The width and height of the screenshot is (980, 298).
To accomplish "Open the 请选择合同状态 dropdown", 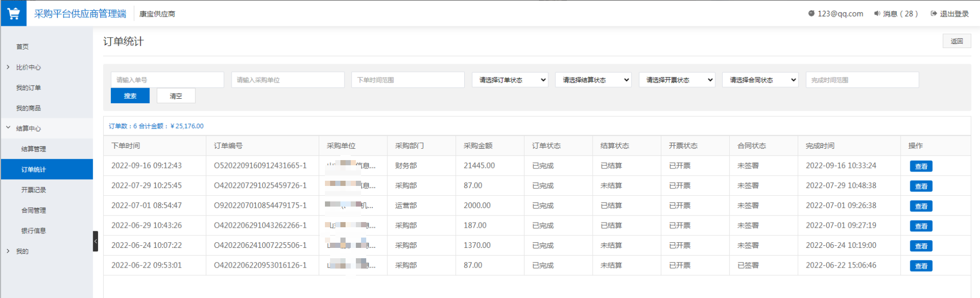I will [x=760, y=80].
